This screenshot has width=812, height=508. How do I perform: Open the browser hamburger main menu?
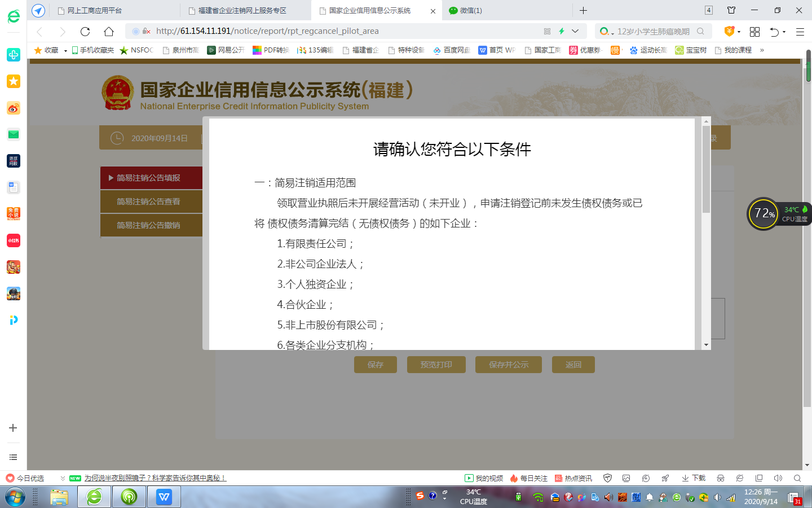point(800,32)
